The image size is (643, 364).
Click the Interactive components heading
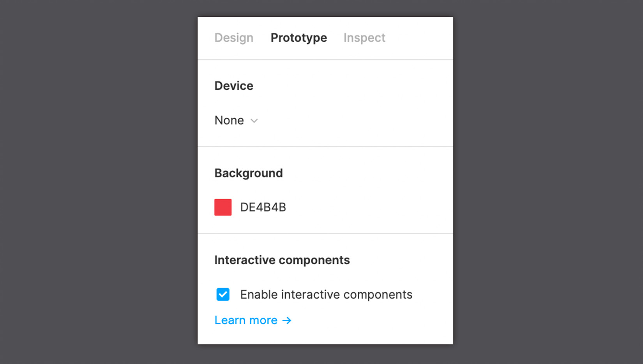(282, 260)
